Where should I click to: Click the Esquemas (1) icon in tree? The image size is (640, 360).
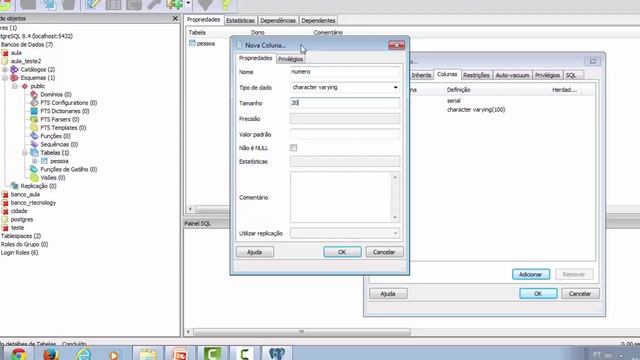coord(14,78)
